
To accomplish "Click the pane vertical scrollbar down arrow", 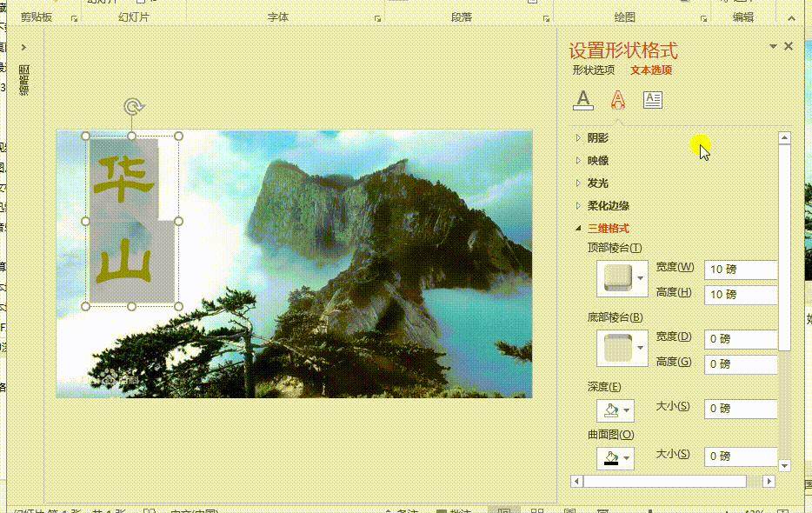I will 784,465.
